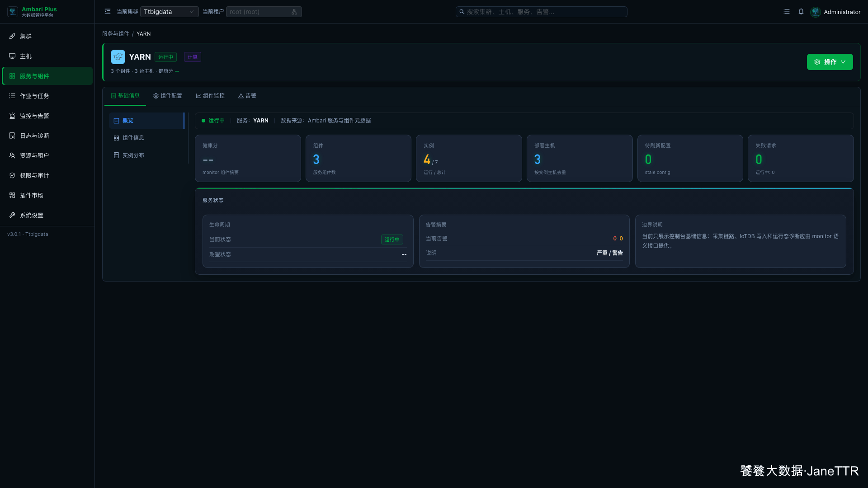This screenshot has width=868, height=488.
Task: Click the 资源与租户 users icon in the sidebar
Action: click(12, 155)
